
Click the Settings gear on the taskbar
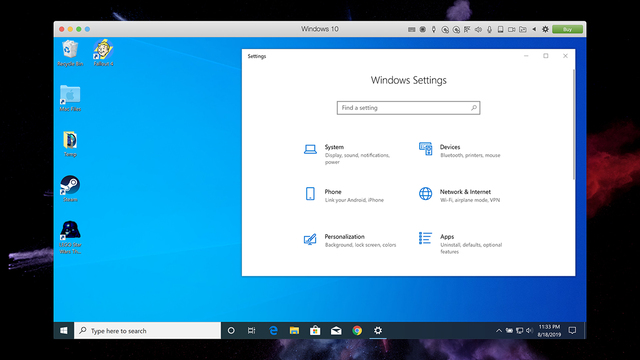(x=378, y=331)
